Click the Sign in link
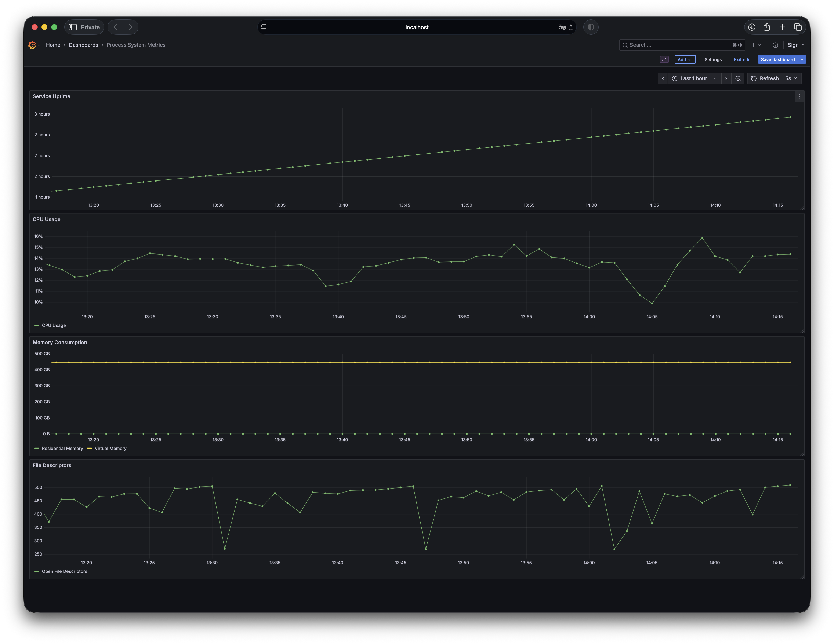 796,45
